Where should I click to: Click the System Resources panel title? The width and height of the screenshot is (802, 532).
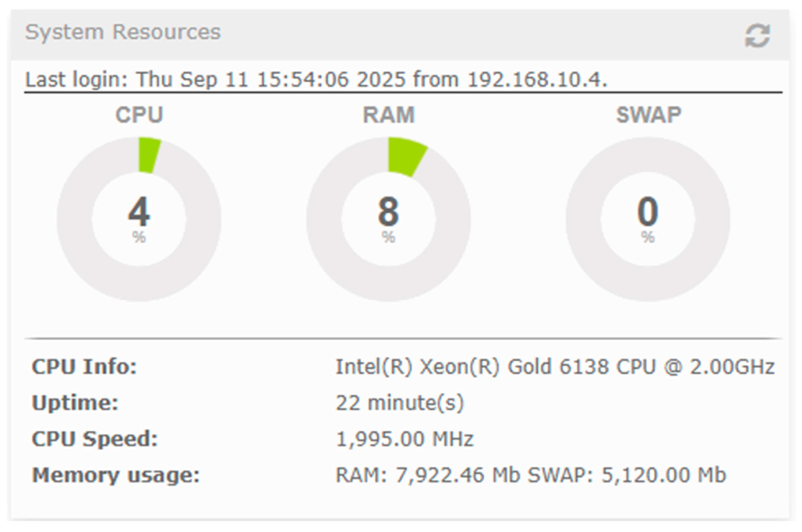[123, 32]
